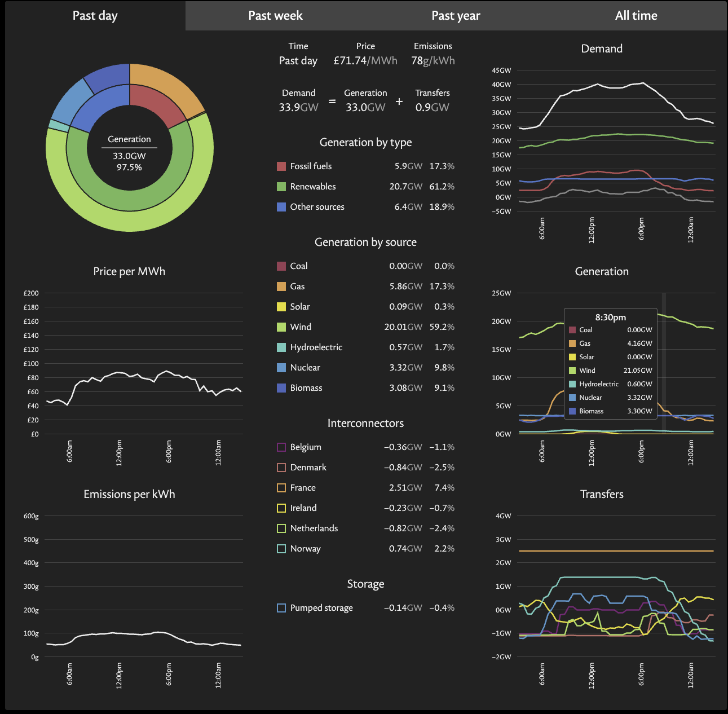
Task: Click the Belgium interconnector outline icon
Action: click(281, 447)
